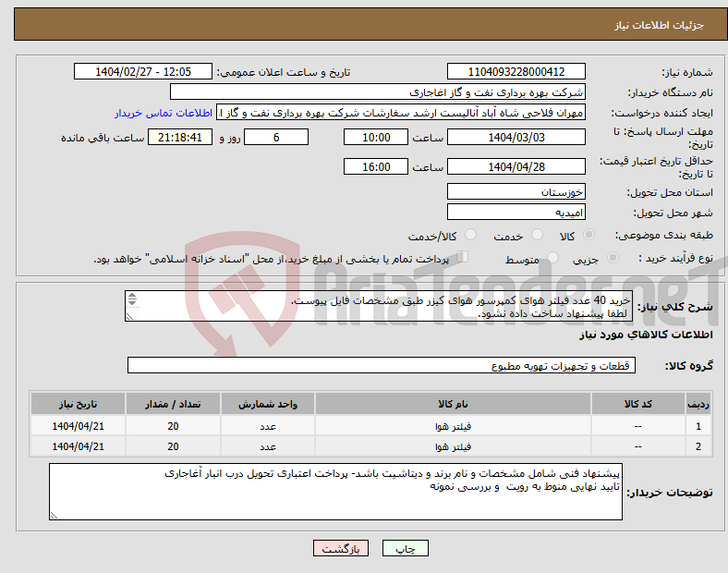Viewport: 728px width, 573px height.
Task: Click quantity 20 in row 2
Action: [173, 446]
